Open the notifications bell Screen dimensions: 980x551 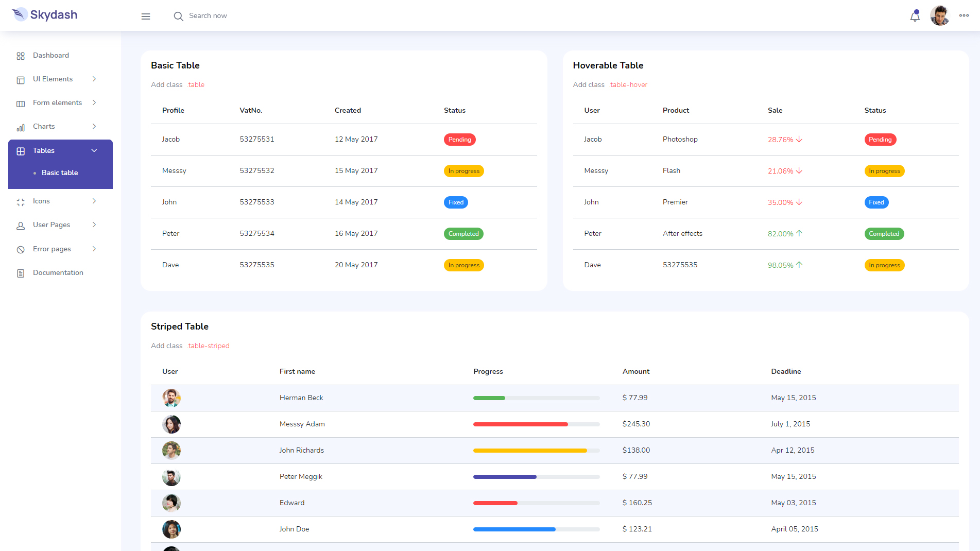(915, 16)
